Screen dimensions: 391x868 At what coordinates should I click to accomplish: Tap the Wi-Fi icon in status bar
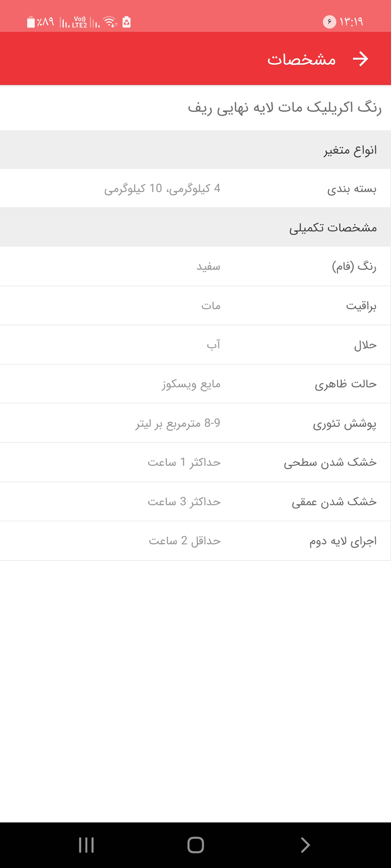pyautogui.click(x=110, y=22)
